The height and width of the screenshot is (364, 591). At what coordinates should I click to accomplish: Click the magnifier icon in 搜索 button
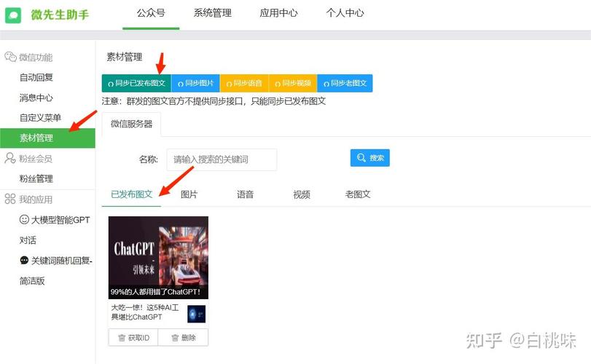point(361,158)
